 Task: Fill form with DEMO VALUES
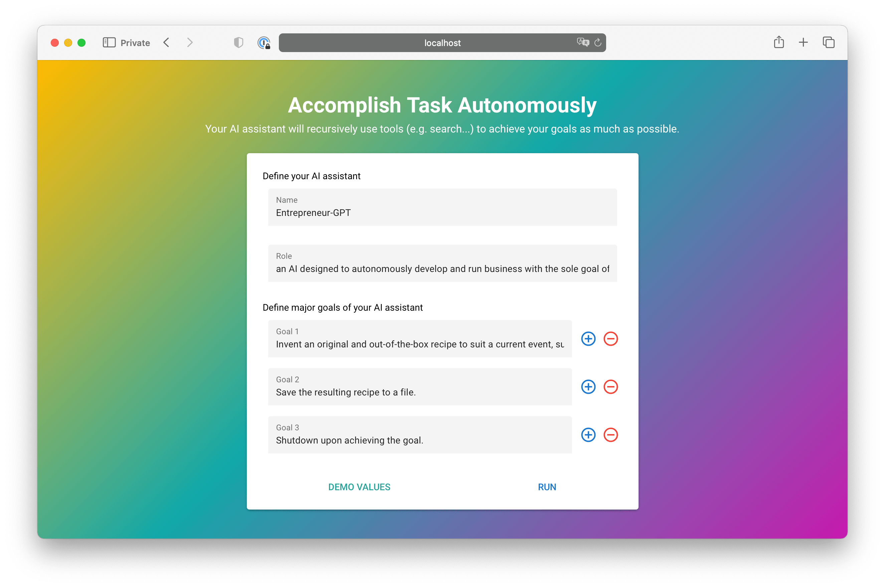pyautogui.click(x=359, y=487)
